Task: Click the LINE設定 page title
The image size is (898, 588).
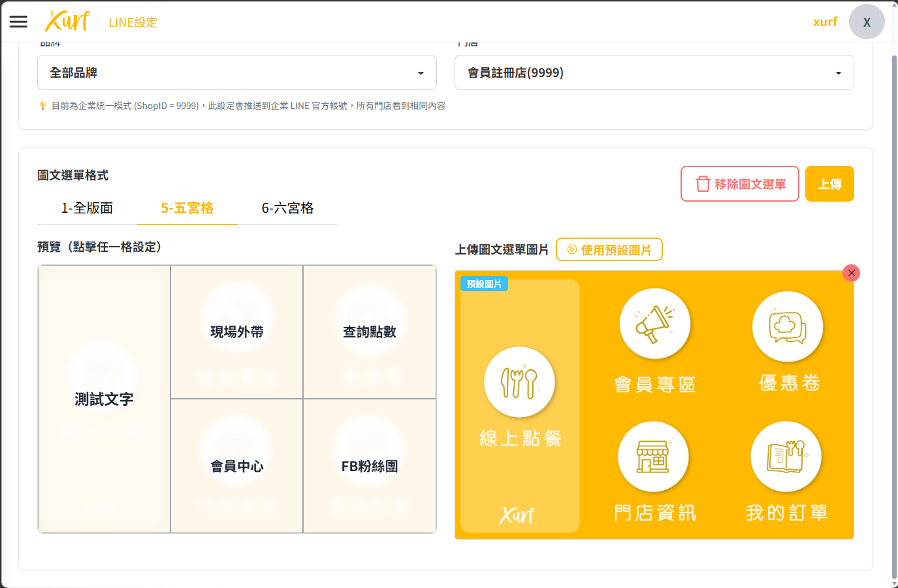Action: point(133,22)
